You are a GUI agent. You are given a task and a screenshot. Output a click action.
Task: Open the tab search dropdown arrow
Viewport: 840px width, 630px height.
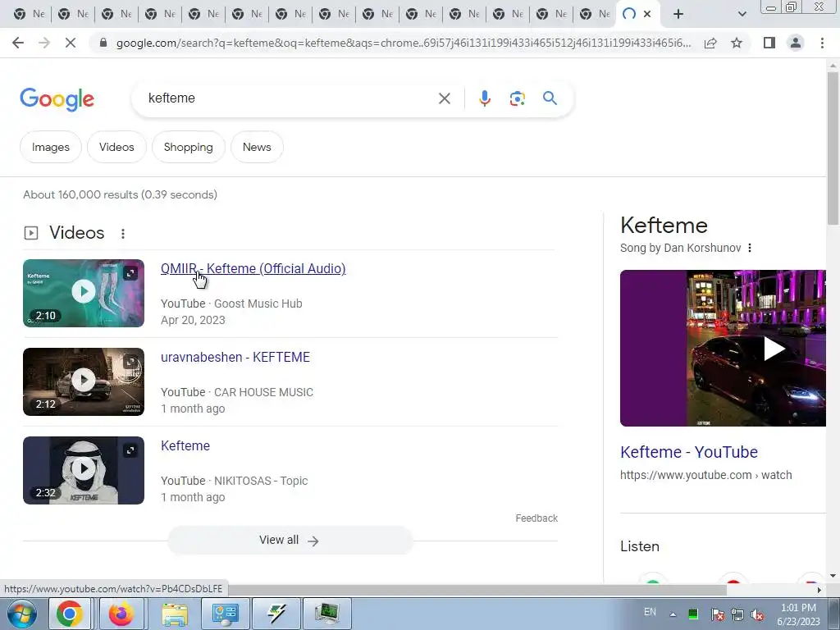742,14
